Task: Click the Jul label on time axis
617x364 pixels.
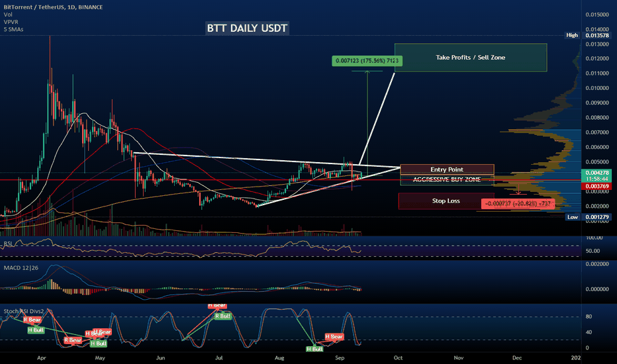Action: tap(218, 357)
